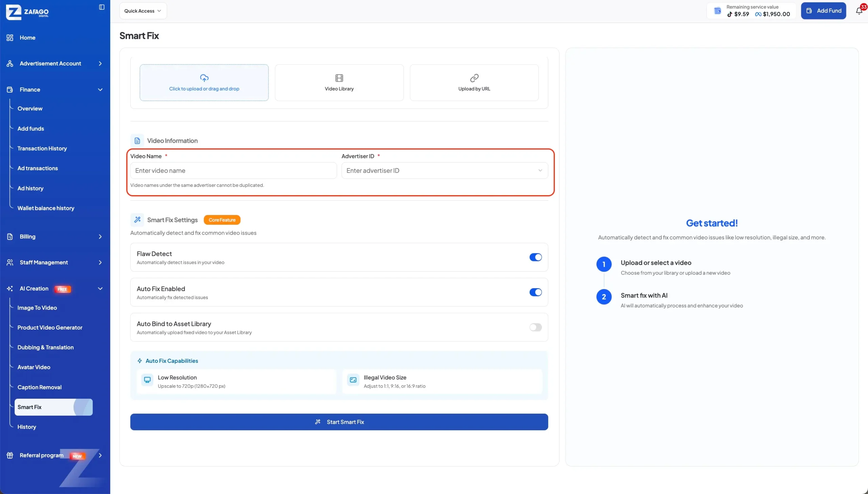Click the Home grid icon

pos(10,38)
